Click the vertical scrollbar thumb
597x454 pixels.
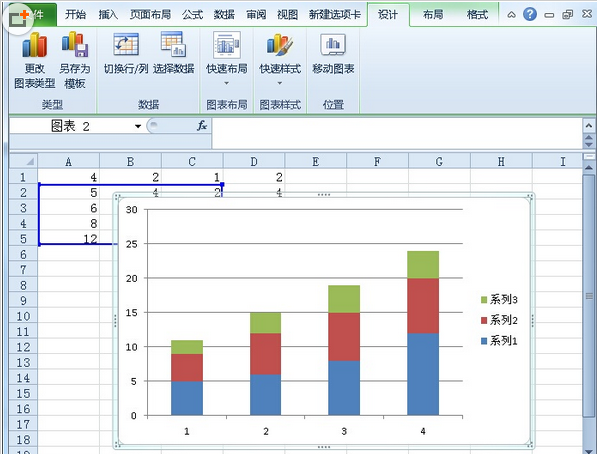(589, 296)
